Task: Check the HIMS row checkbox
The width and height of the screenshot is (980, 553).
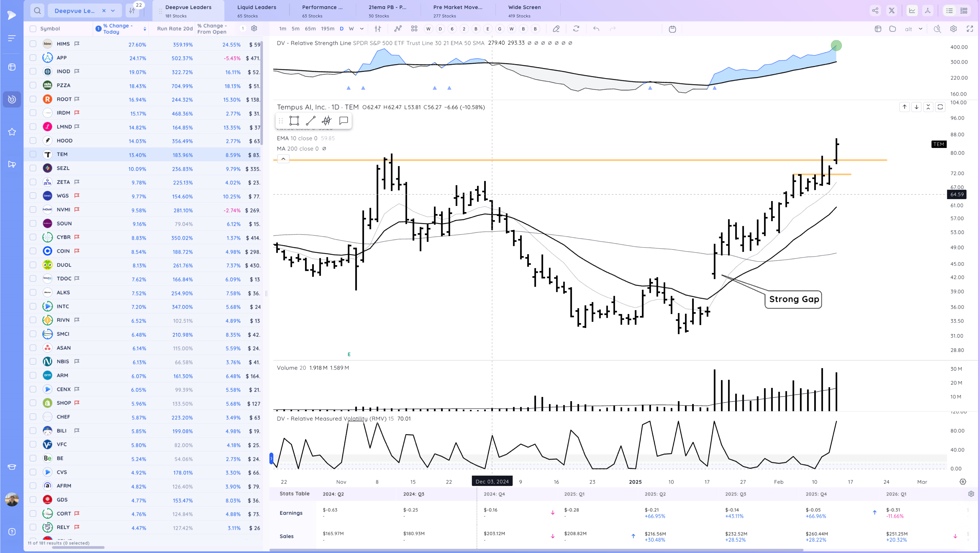Action: coord(33,44)
